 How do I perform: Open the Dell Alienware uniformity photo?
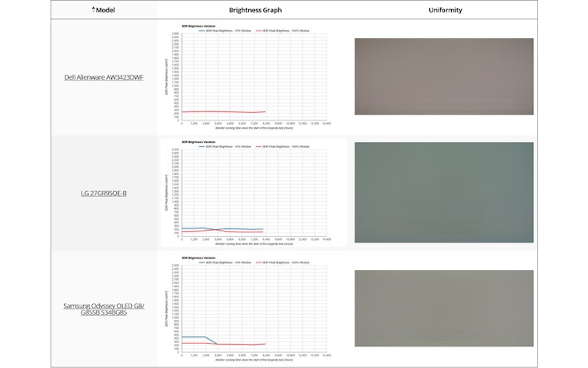(444, 76)
